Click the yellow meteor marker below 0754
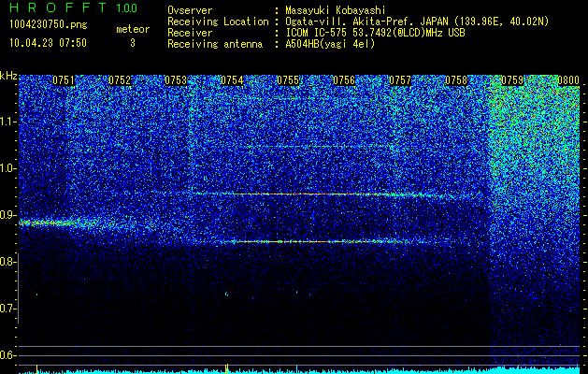Screen dimensions: 588x374 tap(226, 368)
